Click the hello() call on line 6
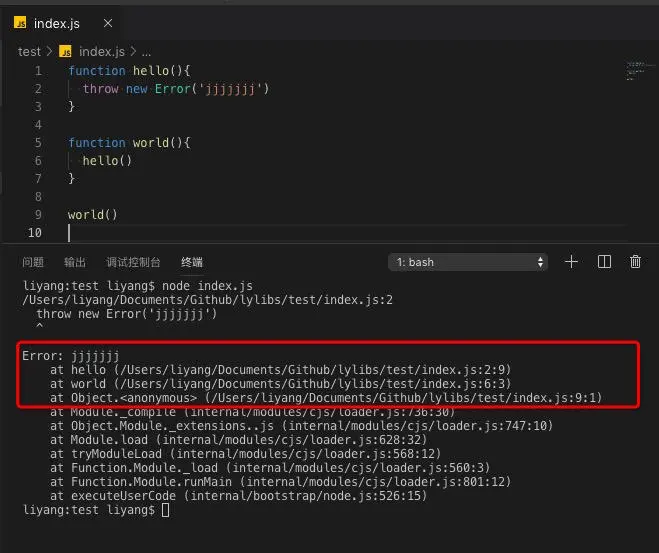Image resolution: width=659 pixels, height=553 pixels. tap(107, 161)
